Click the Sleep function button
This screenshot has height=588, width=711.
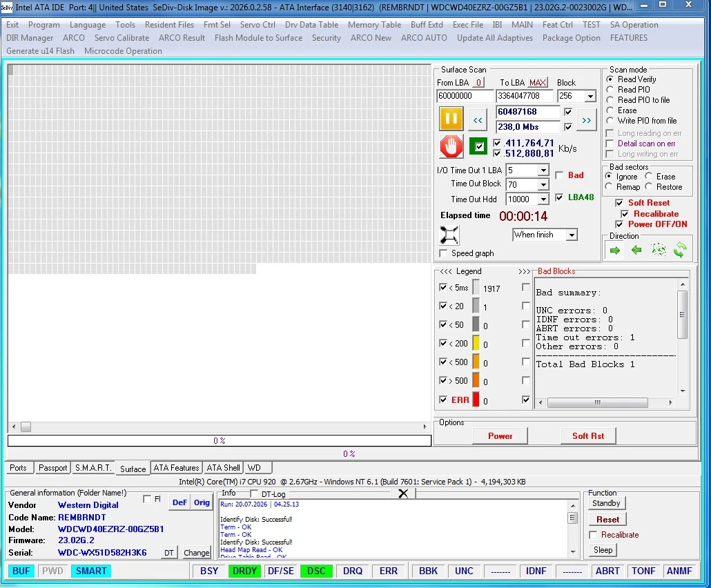pos(603,550)
